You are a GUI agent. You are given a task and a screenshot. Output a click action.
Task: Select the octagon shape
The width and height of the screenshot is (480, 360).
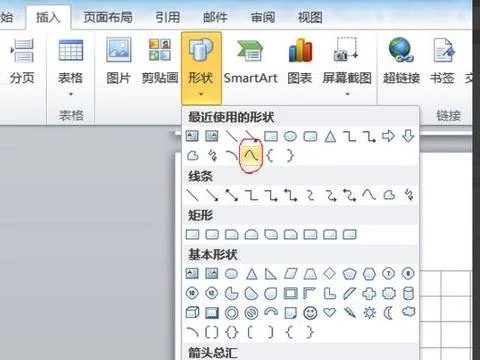click(408, 274)
